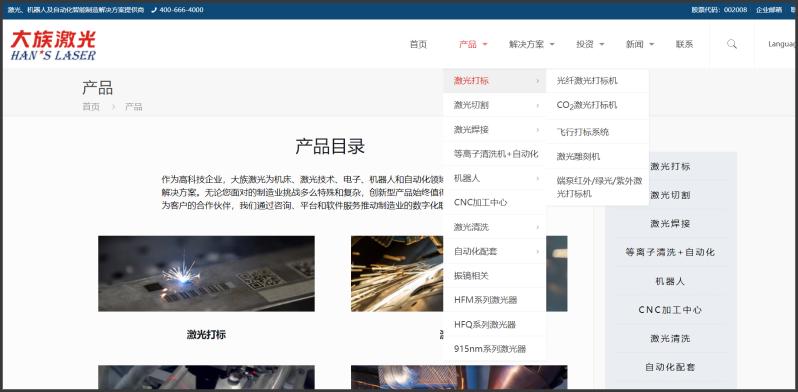Select 激光打标 in the dropdown menu

pos(494,81)
